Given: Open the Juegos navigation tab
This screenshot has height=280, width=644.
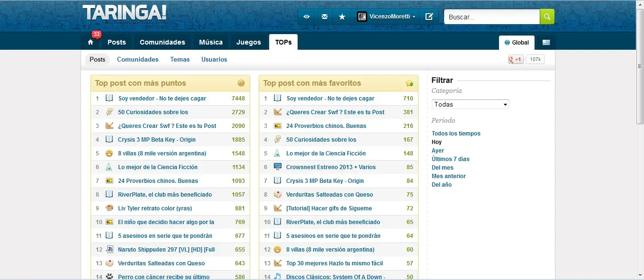Looking at the screenshot, I should click(249, 42).
